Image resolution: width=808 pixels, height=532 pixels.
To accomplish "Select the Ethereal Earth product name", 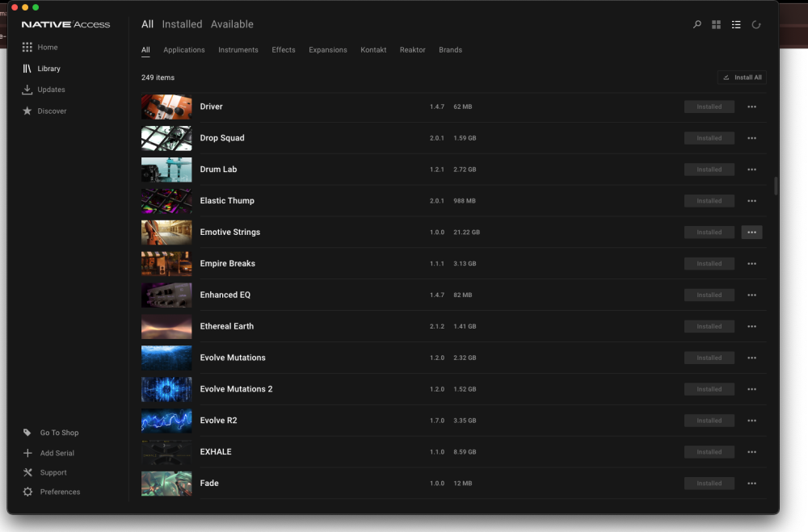I will (x=227, y=326).
